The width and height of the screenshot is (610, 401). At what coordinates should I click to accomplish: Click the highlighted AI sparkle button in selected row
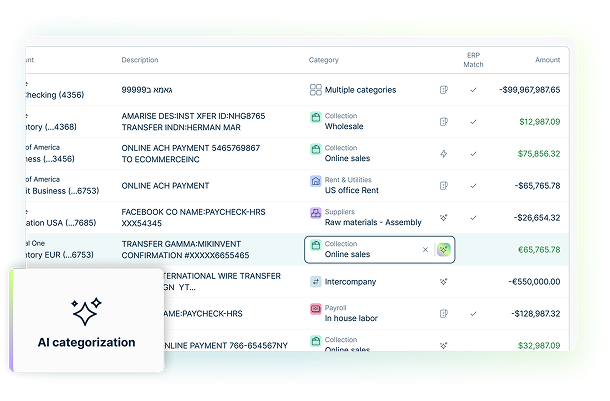(443, 249)
